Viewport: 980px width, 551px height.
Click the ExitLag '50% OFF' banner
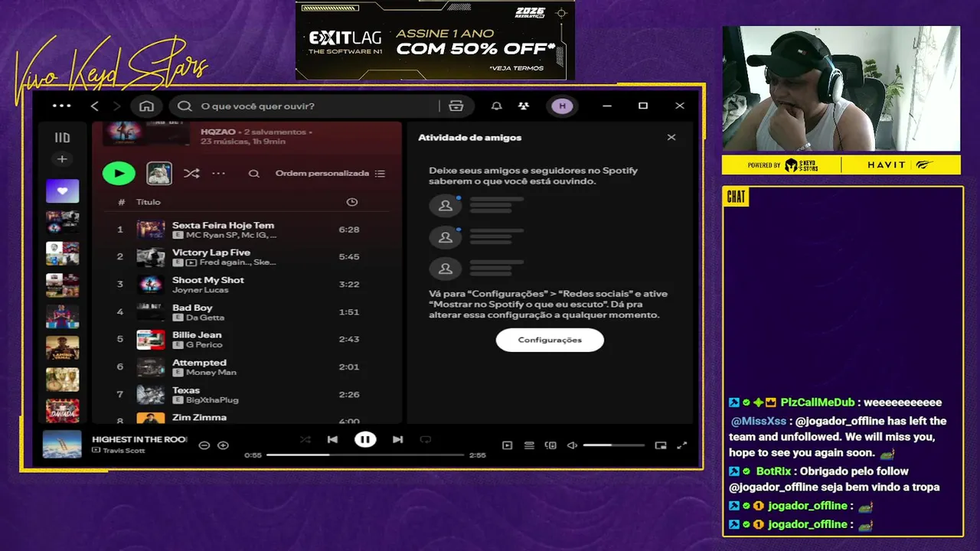(435, 40)
